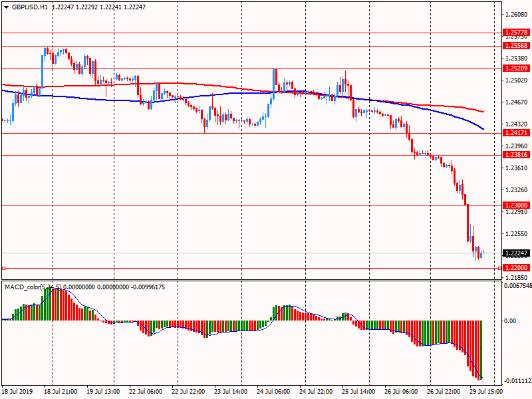Click the 29 Jul 15:00 time label
The width and height of the screenshot is (532, 399).
(486, 392)
